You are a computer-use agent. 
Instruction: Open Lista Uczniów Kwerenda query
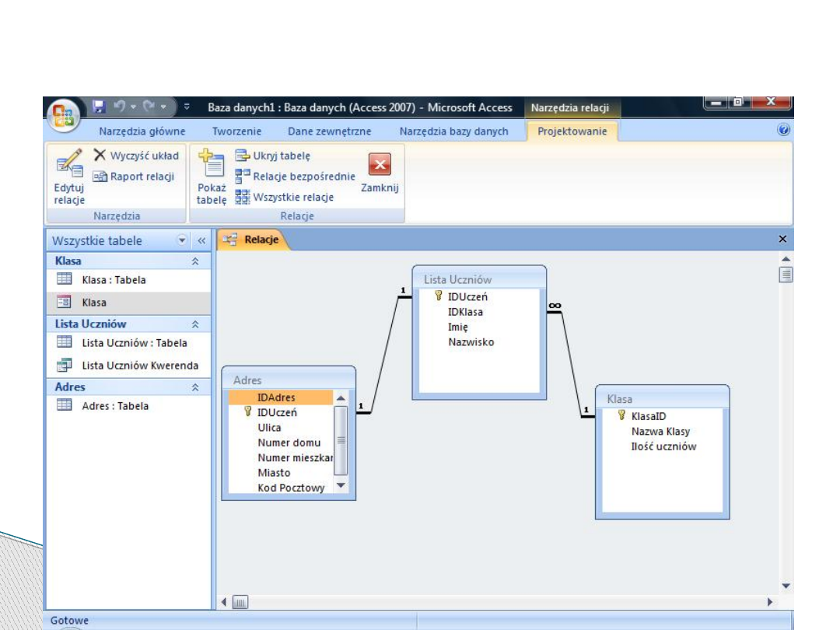(x=140, y=366)
